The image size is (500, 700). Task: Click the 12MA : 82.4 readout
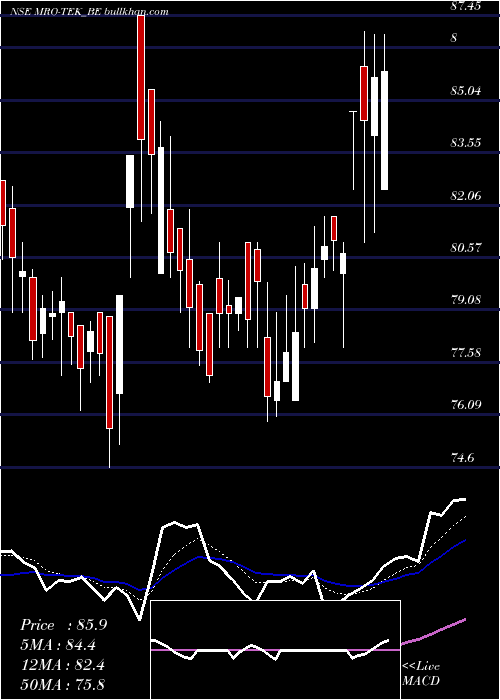click(63, 665)
